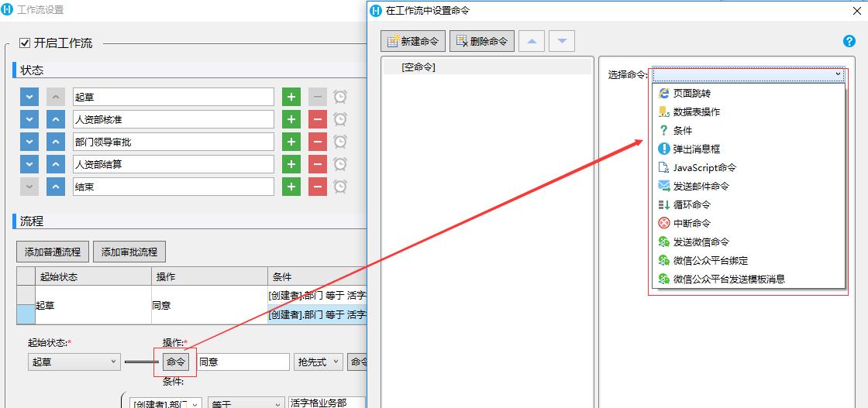Edit the 结束 state name field
The image size is (868, 408).
tap(174, 187)
